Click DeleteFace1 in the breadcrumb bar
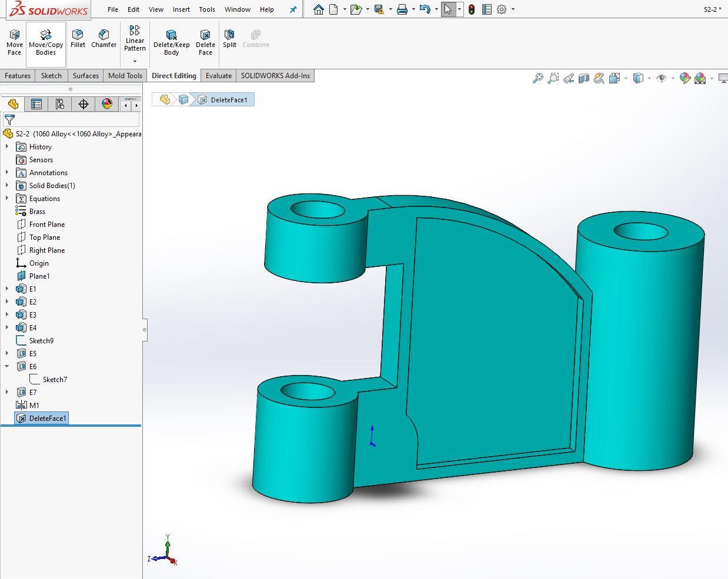Screen dimensions: 728x579 (228, 100)
